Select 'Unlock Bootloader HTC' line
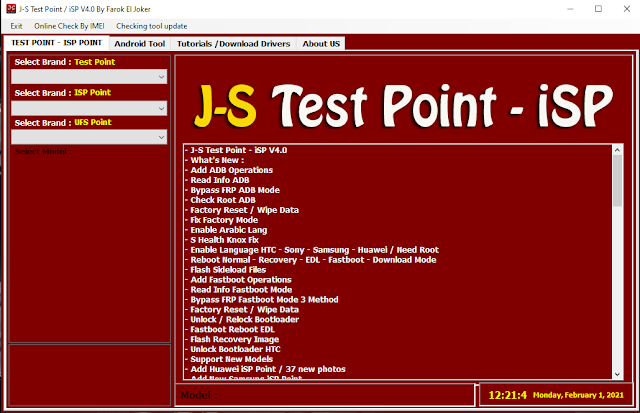 235,349
